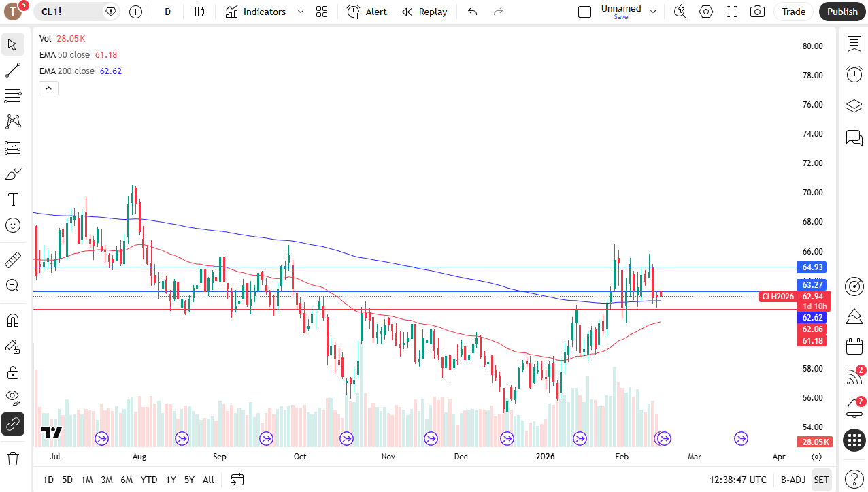This screenshot has height=492, width=868.
Task: Open the go-to-date calendar icon
Action: tap(237, 480)
